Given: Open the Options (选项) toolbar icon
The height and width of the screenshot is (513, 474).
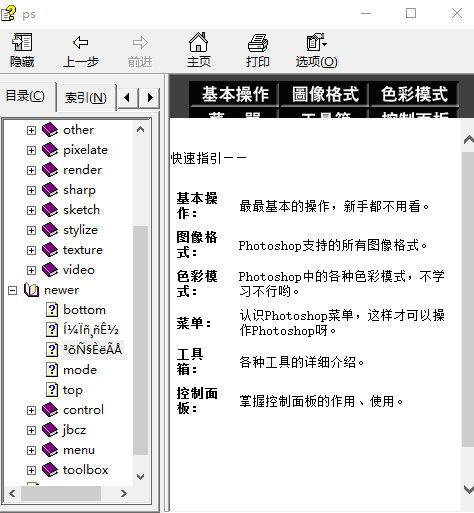Looking at the screenshot, I should click(x=316, y=42).
